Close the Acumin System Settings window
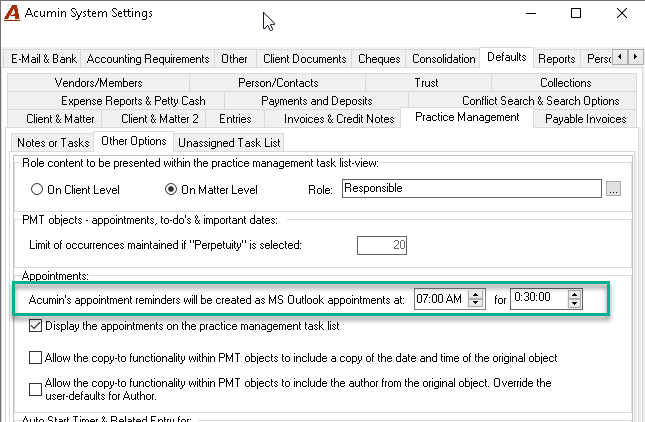This screenshot has width=645, height=422. [x=622, y=13]
